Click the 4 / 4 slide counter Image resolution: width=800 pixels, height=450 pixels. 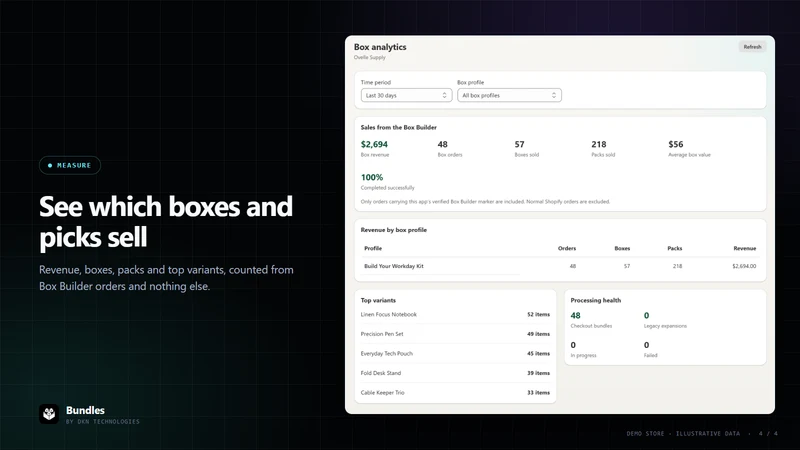click(768, 434)
